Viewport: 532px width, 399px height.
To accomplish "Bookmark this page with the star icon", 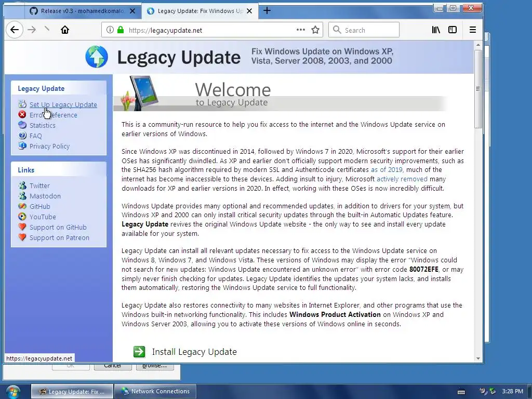I will coord(315,30).
